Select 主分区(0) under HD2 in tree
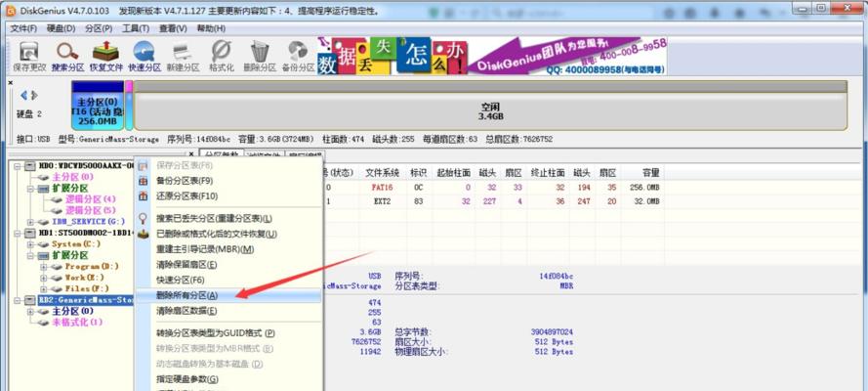The width and height of the screenshot is (868, 391). coord(72,311)
